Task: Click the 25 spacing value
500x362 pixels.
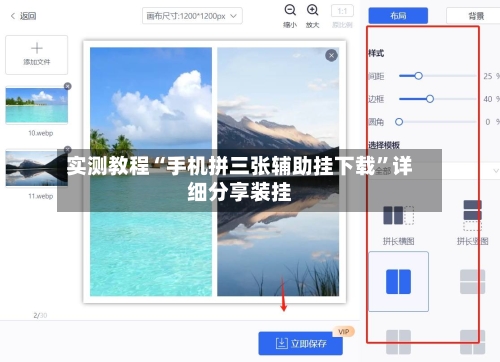Action: 488,76
